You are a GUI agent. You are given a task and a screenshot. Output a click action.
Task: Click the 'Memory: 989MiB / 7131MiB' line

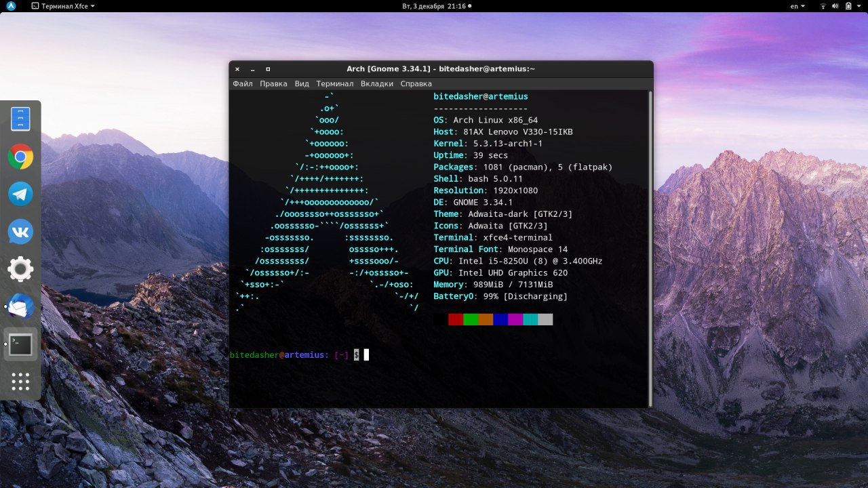coord(493,285)
